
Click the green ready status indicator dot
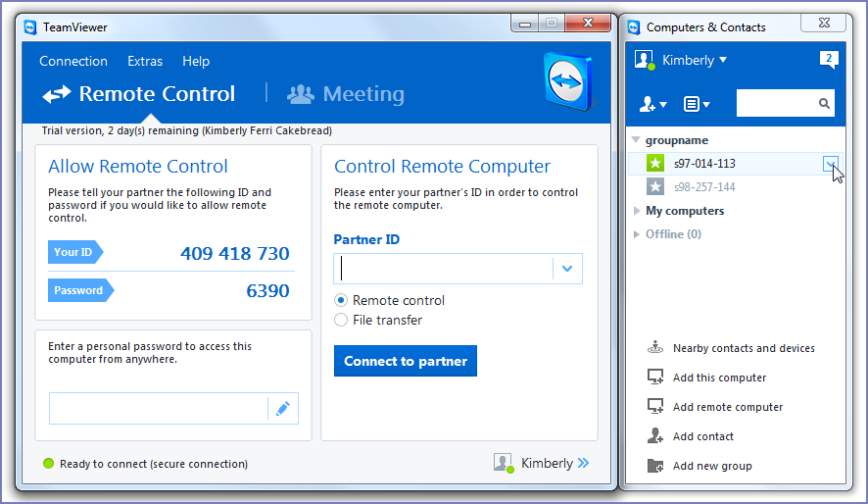coord(49,464)
